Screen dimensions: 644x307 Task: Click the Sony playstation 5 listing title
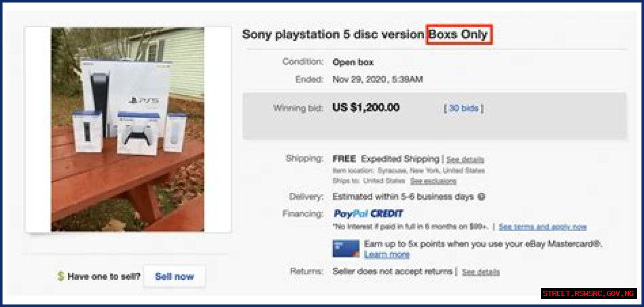333,35
